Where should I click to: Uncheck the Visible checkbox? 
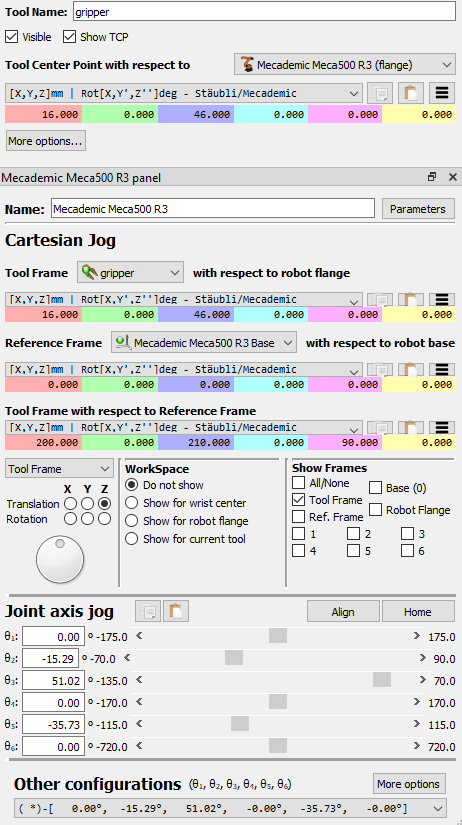[11, 37]
